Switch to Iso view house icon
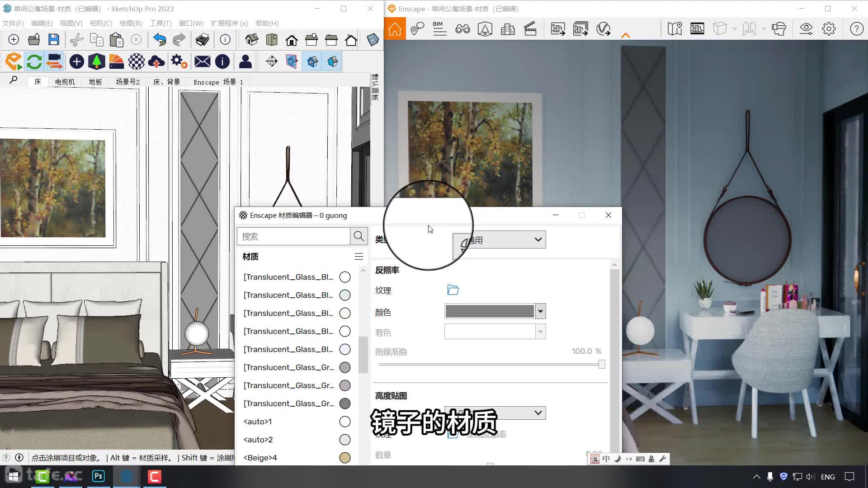The image size is (868, 488). click(x=251, y=40)
